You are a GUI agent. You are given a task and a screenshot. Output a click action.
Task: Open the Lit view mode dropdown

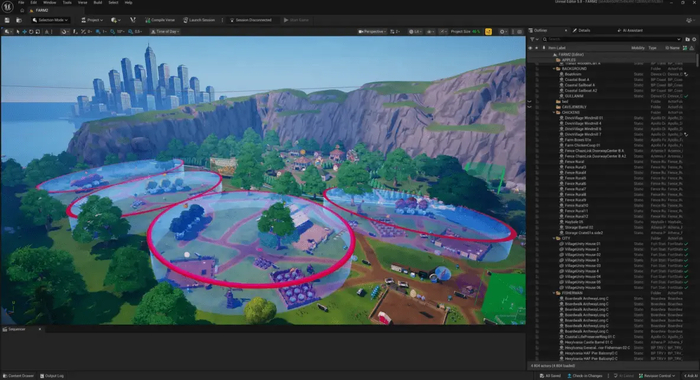pos(415,32)
